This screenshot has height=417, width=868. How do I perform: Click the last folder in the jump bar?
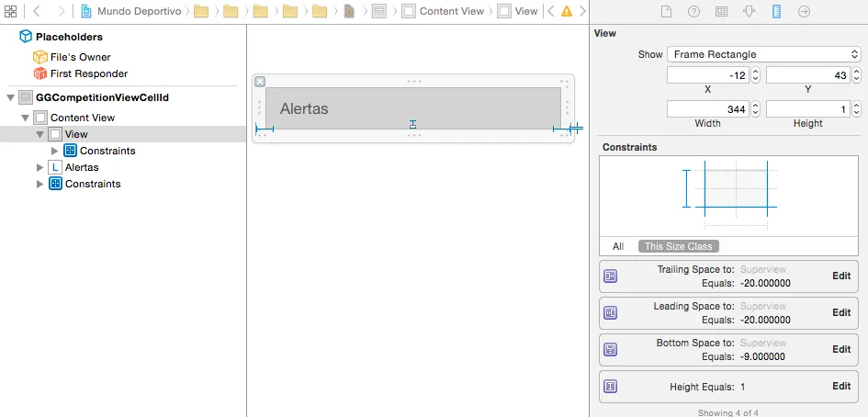[320, 11]
